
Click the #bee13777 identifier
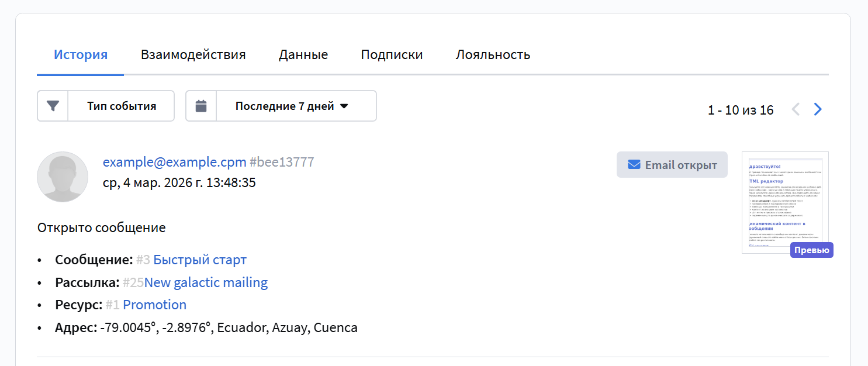pos(282,162)
